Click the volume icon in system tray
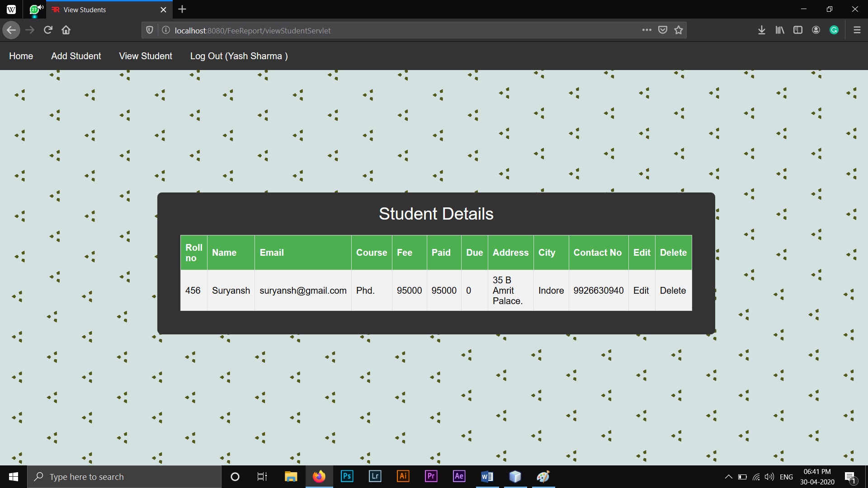The width and height of the screenshot is (868, 488). pos(769,477)
